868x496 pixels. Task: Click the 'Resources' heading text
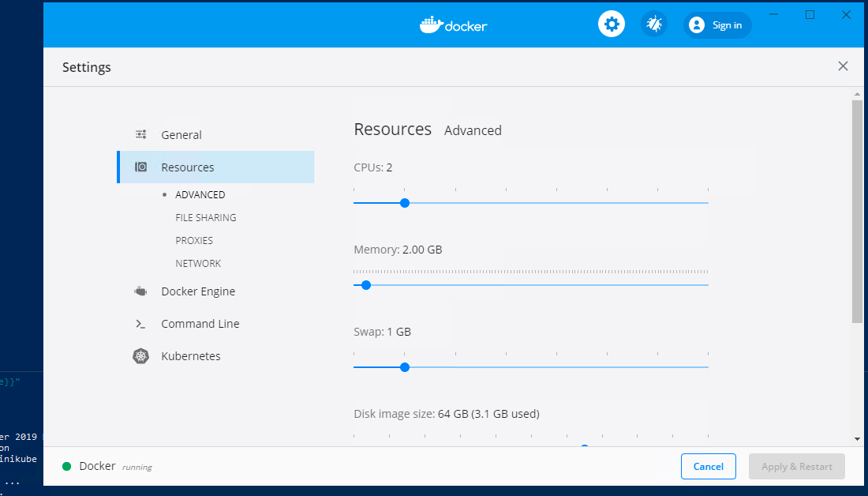click(392, 129)
